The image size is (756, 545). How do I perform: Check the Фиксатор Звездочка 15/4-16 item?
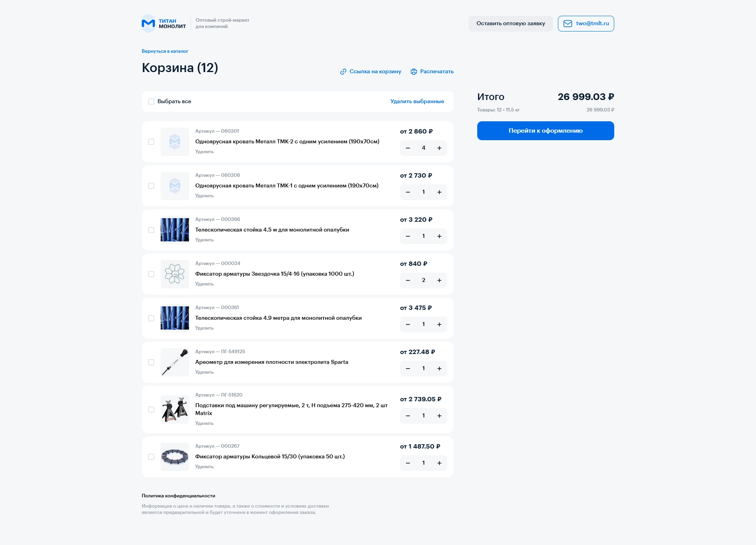(151, 274)
